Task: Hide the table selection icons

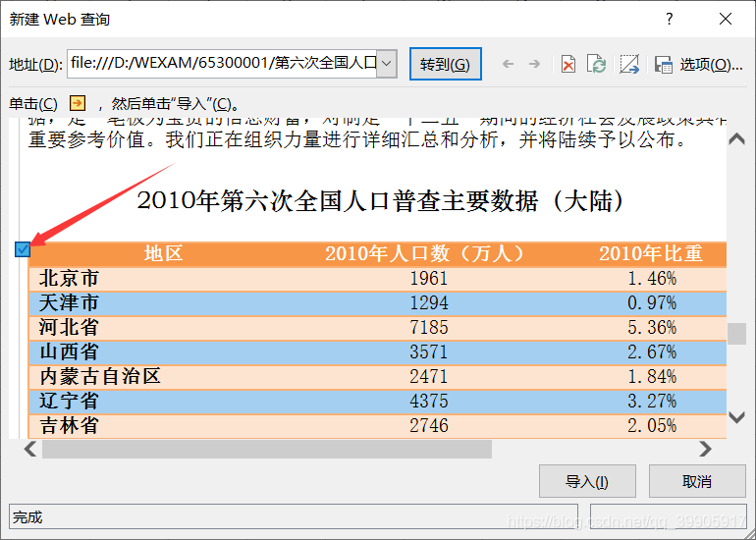Action: click(629, 64)
